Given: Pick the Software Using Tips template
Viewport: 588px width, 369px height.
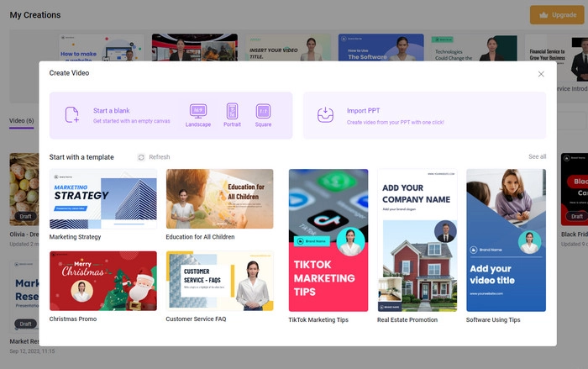Looking at the screenshot, I should coord(506,240).
